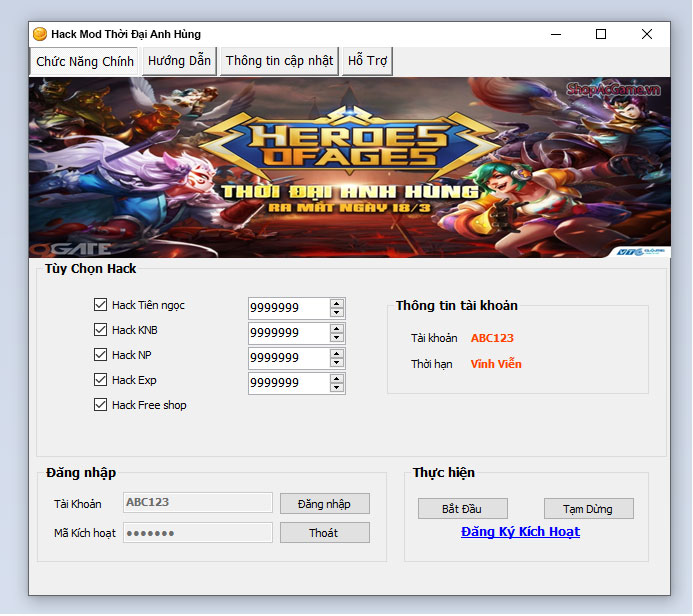Image resolution: width=693 pixels, height=616 pixels.
Task: Increase the Hack Tiên ngọc value with up arrow
Action: pos(337,304)
